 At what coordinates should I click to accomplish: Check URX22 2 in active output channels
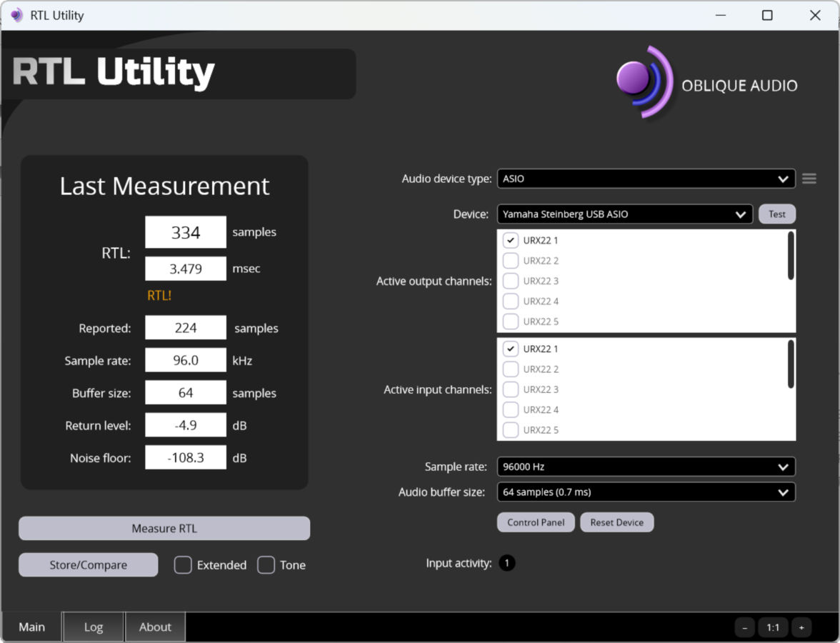tap(511, 260)
